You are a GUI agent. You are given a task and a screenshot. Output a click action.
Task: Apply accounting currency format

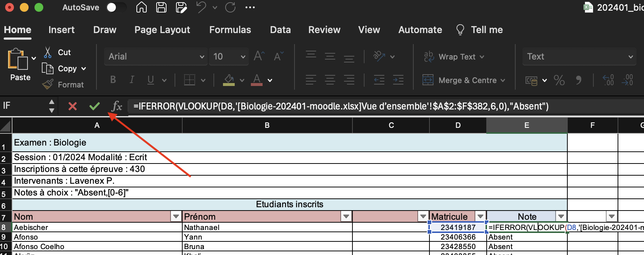531,80
